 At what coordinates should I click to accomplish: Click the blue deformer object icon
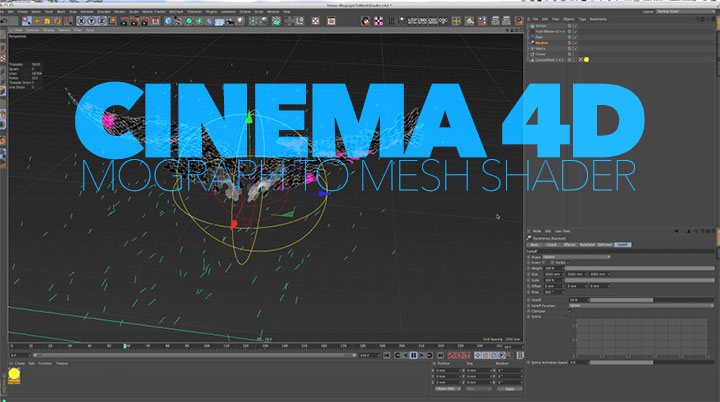coord(209,21)
